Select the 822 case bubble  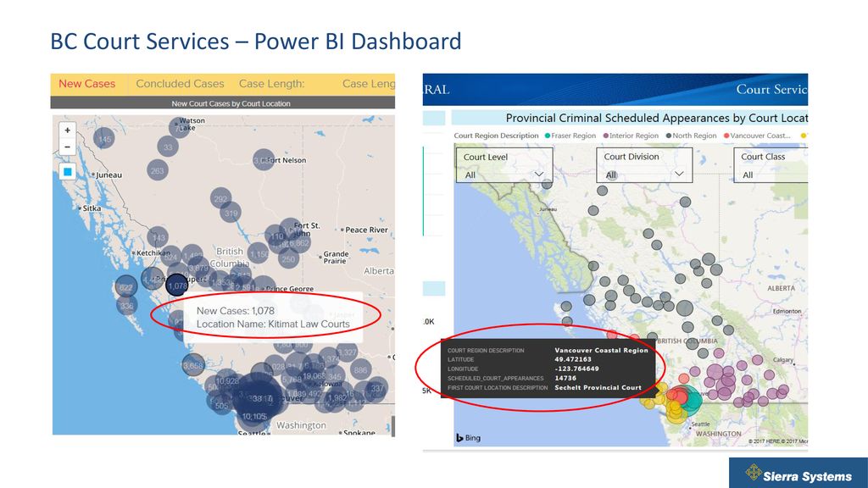point(126,287)
